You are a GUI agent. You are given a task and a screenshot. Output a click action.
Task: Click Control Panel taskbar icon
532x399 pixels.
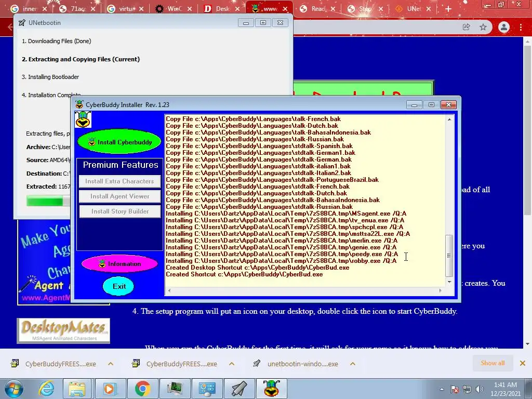(207, 389)
